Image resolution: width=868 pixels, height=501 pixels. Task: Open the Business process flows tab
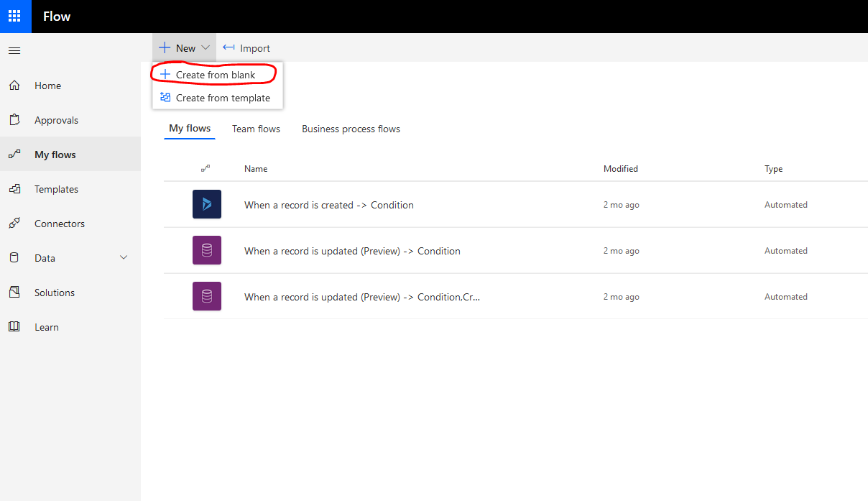[x=351, y=129]
